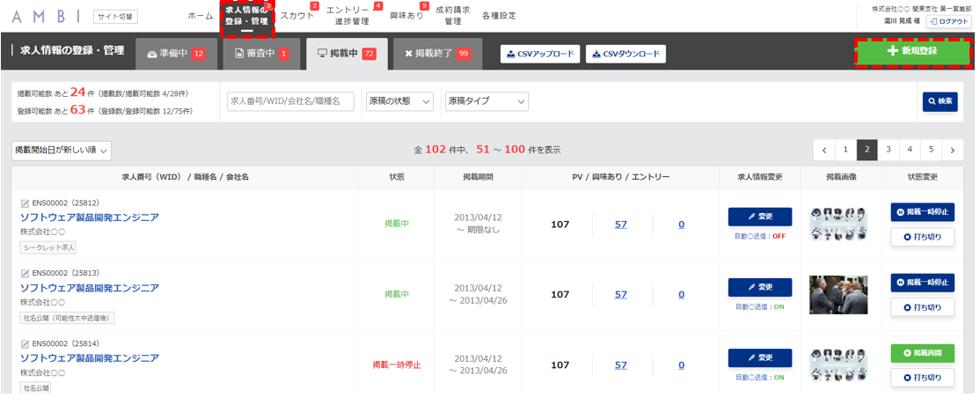Open meeting photo thumbnail for WID 25813
Viewport: 980px width, 398px height.
838,295
